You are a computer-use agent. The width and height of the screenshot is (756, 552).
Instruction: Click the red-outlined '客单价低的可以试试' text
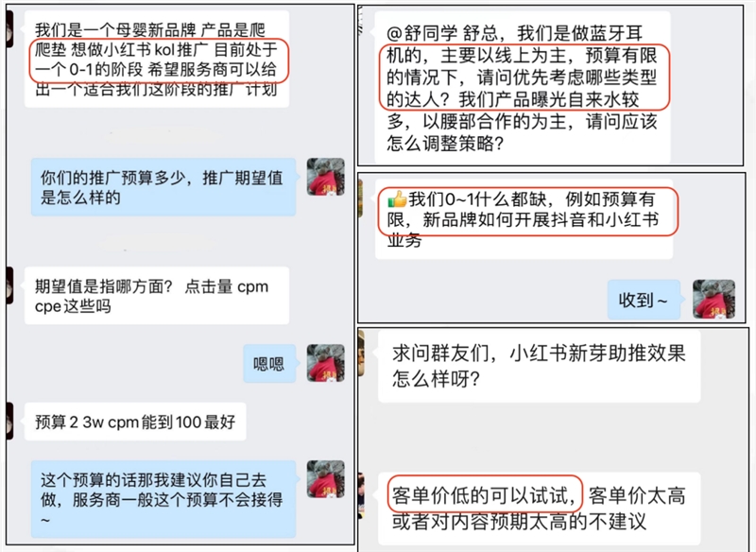click(x=485, y=494)
